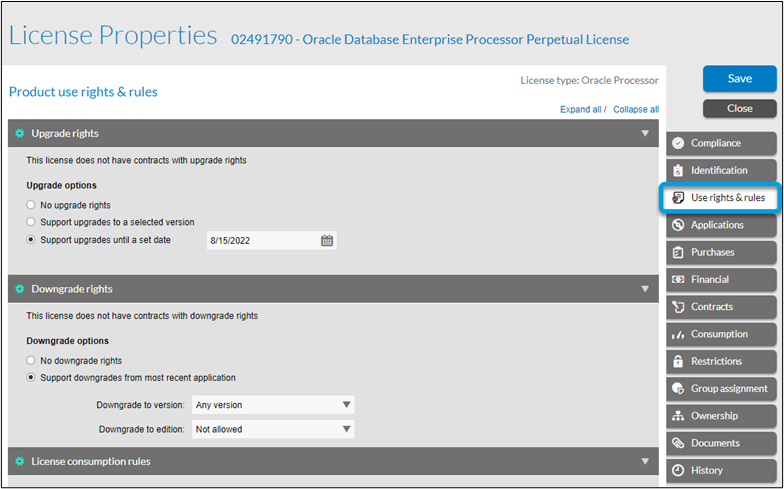Click the Contracts scroll icon

click(x=678, y=306)
